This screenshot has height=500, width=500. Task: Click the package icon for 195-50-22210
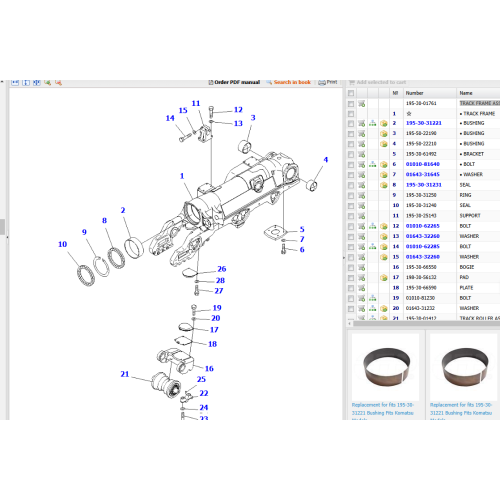click(x=384, y=144)
